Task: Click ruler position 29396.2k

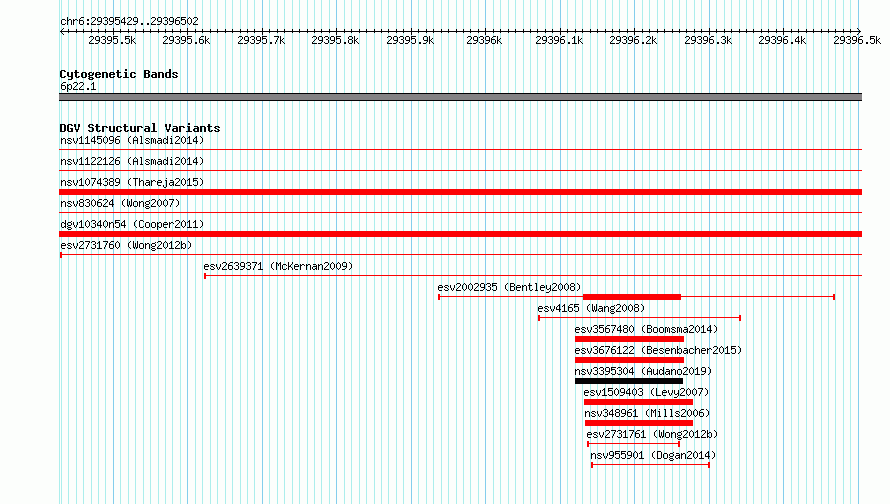Action: (633, 40)
